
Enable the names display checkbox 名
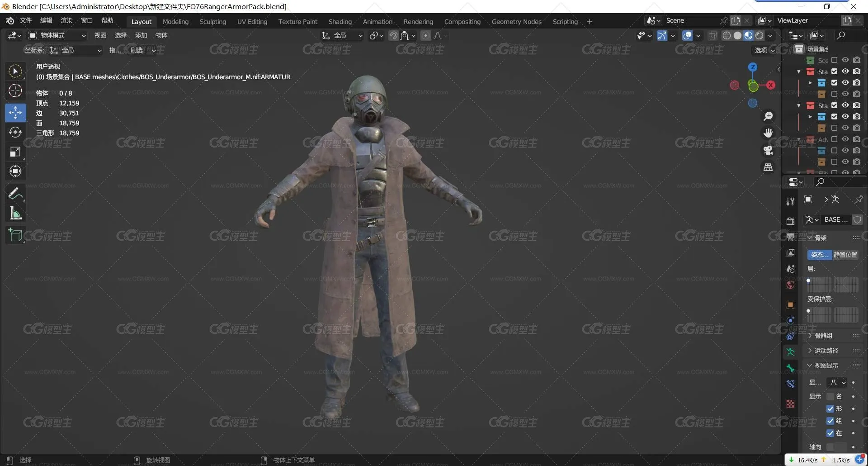coord(830,397)
